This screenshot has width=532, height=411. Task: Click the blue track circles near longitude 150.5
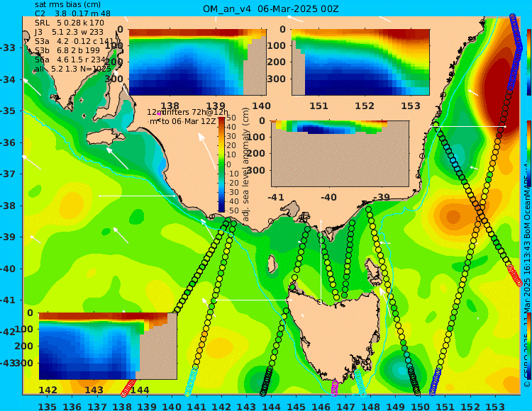point(436,382)
